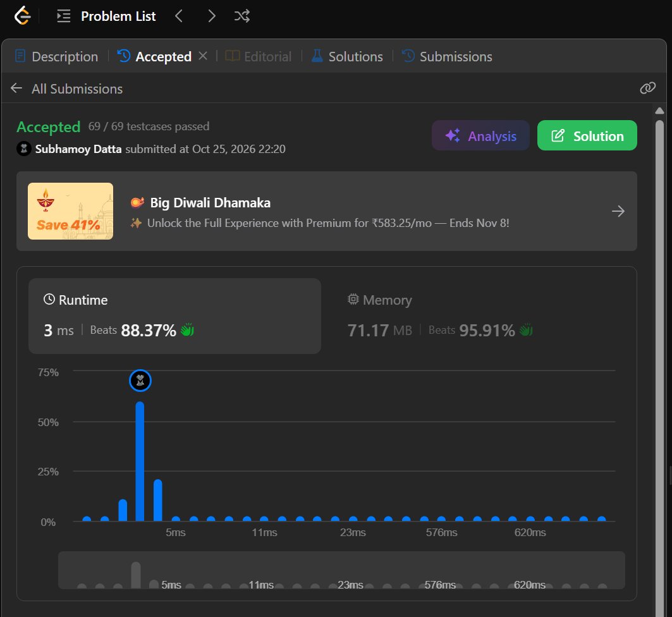Go to the previous problem arrow
This screenshot has height=617, width=672.
point(179,16)
